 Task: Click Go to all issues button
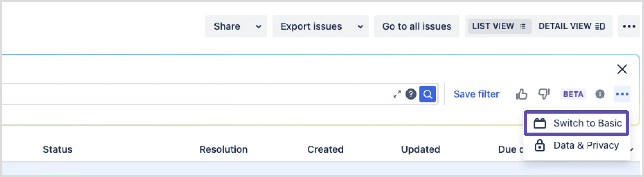417,26
